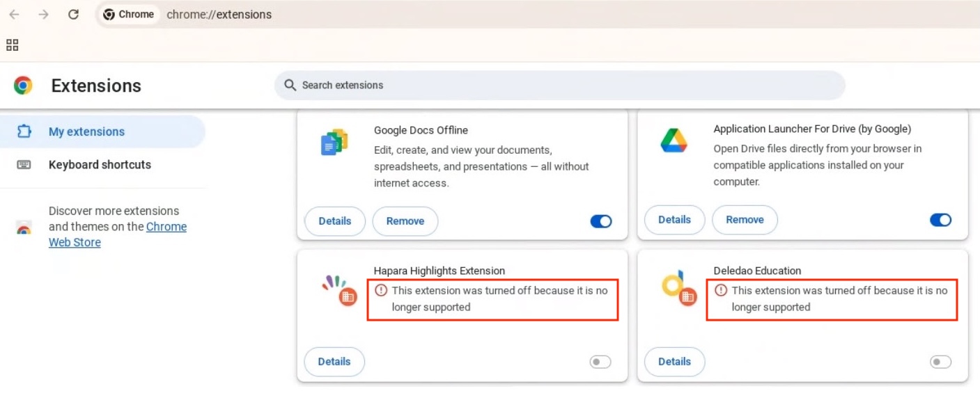Reload the extensions page
This screenshot has width=980, height=398.
pyautogui.click(x=73, y=15)
